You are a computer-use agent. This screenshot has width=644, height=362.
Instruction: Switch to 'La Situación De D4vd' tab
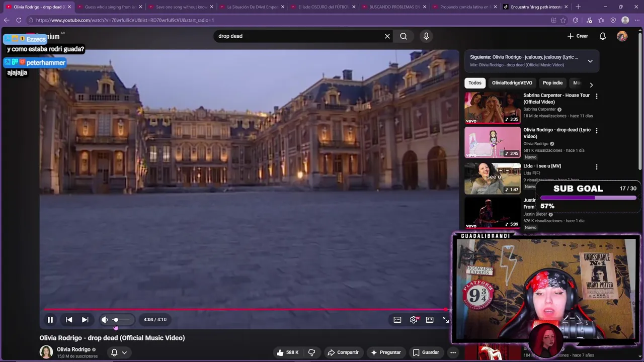pyautogui.click(x=252, y=7)
